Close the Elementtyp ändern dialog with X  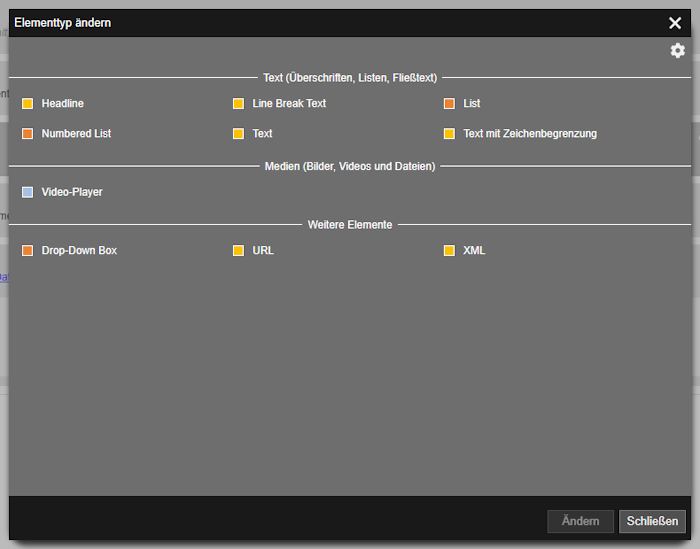675,23
